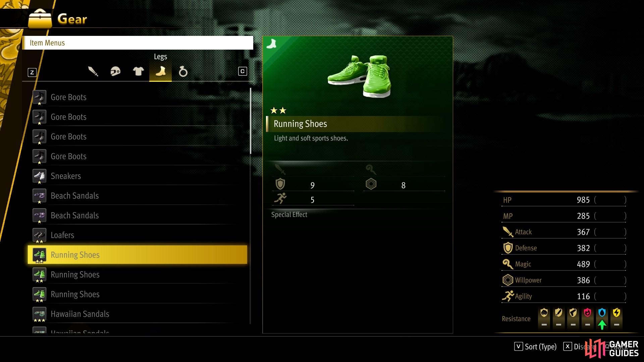Click the fire resistance icon
This screenshot has width=644, height=362.
pyautogui.click(x=587, y=313)
